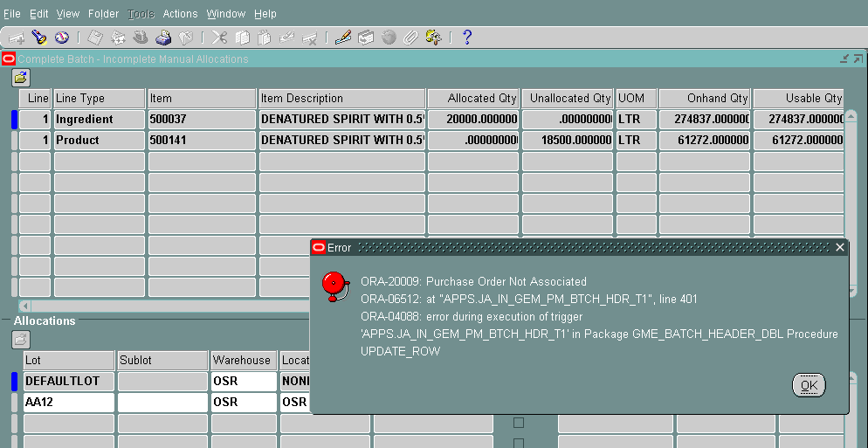Click folder icon under Allocations heading
This screenshot has width=868, height=448.
[21, 340]
